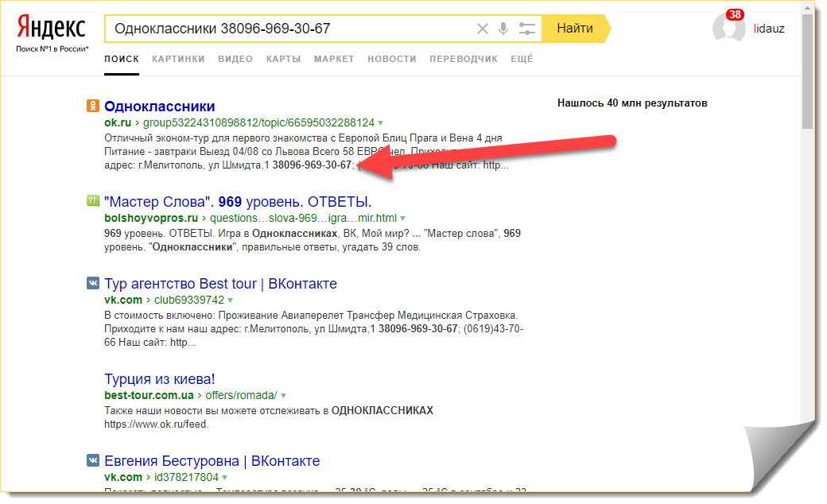
Task: Switch to the Поиск tab
Action: click(x=122, y=59)
